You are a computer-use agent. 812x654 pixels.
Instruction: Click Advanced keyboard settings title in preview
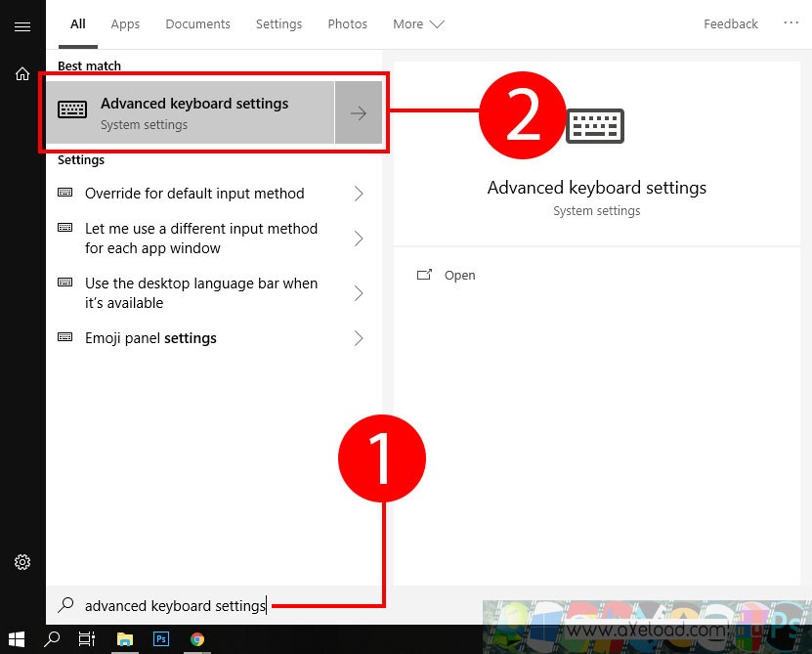click(x=597, y=188)
